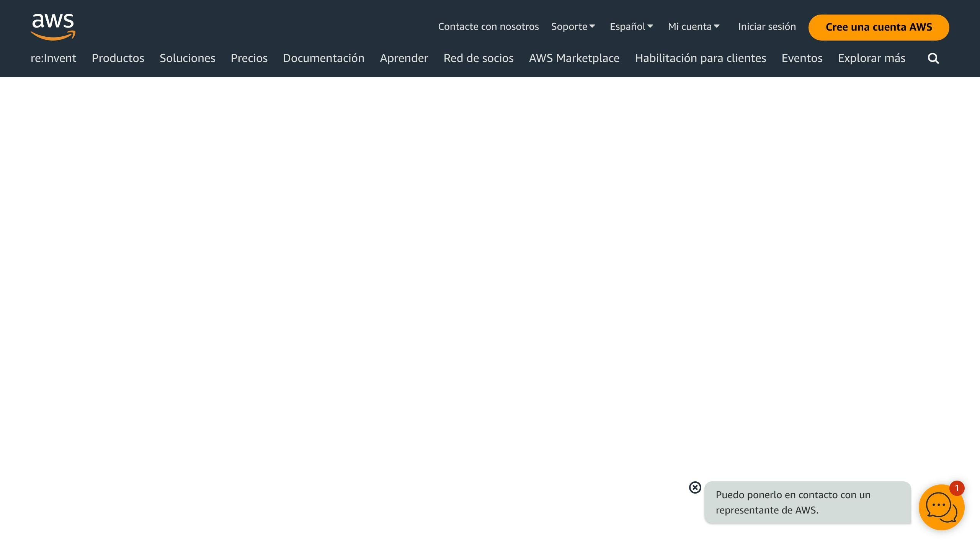This screenshot has height=551, width=980.
Task: Click the Iniciar sesión link
Action: tap(767, 26)
